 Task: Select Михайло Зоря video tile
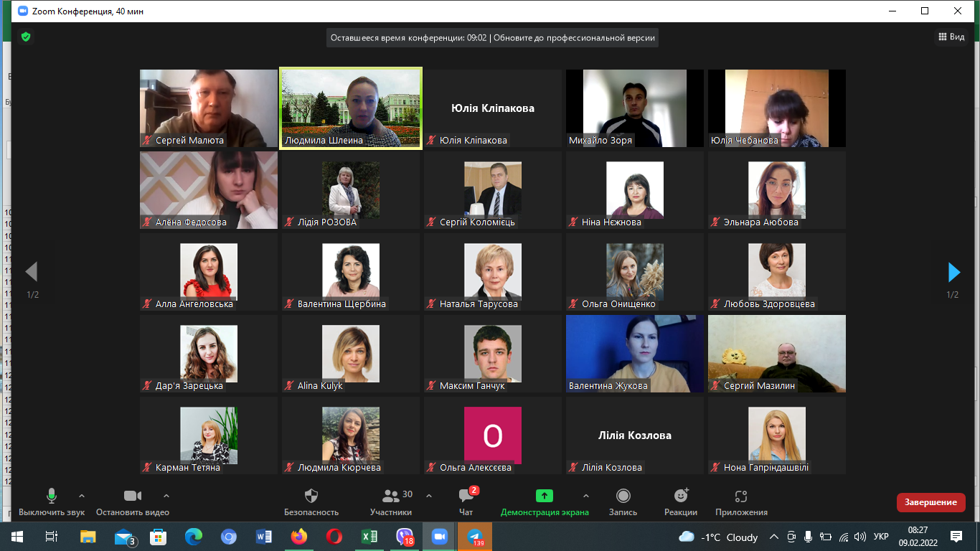(x=635, y=108)
